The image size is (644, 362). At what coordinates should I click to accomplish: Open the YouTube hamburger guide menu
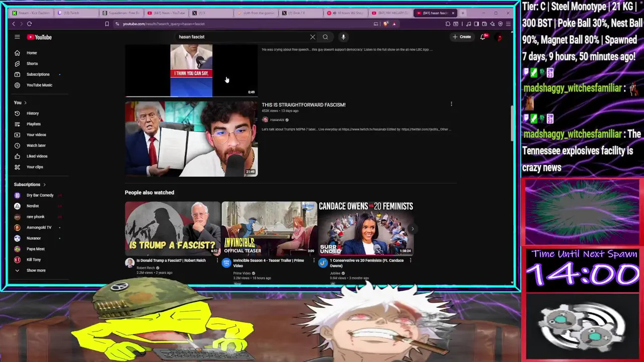(x=17, y=37)
